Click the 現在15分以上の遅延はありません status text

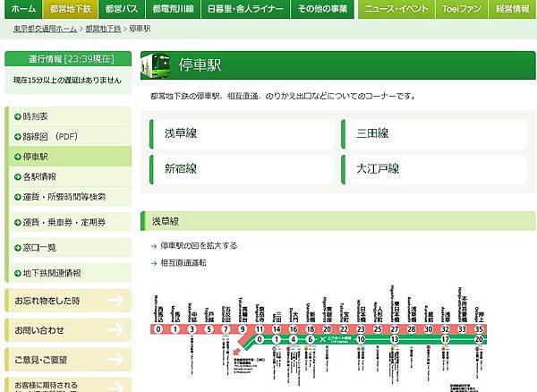[67, 81]
